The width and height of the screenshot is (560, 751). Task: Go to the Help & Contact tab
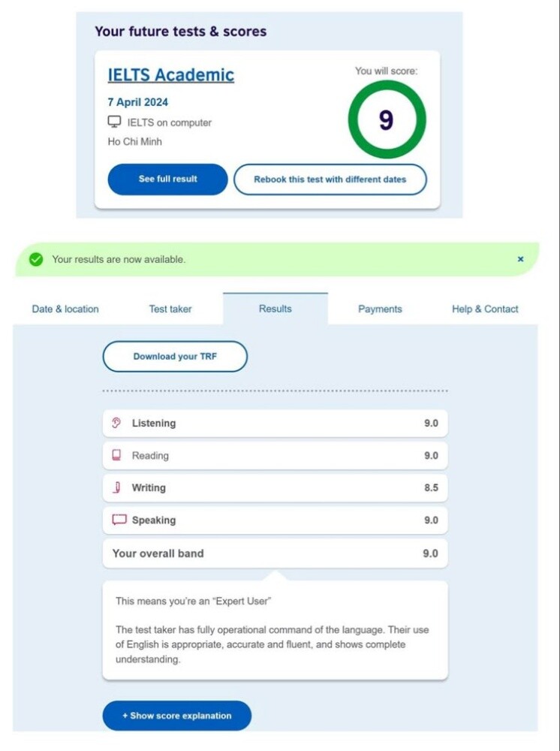tap(485, 309)
